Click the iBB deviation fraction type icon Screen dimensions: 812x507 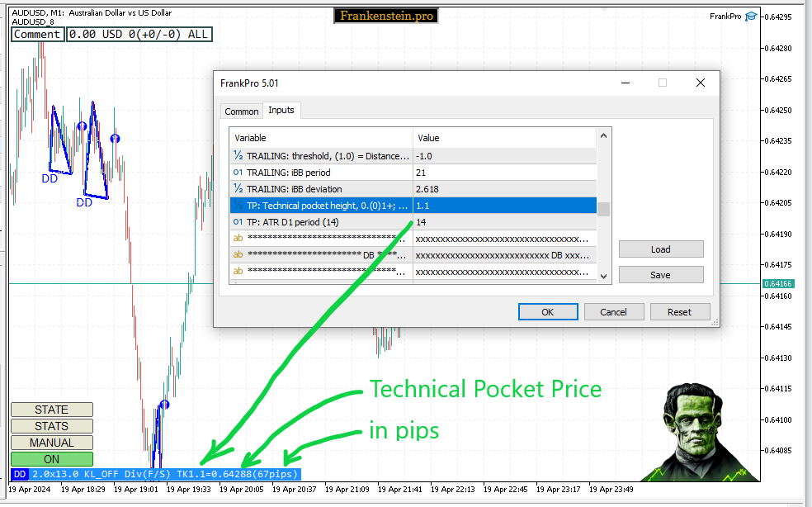[238, 189]
